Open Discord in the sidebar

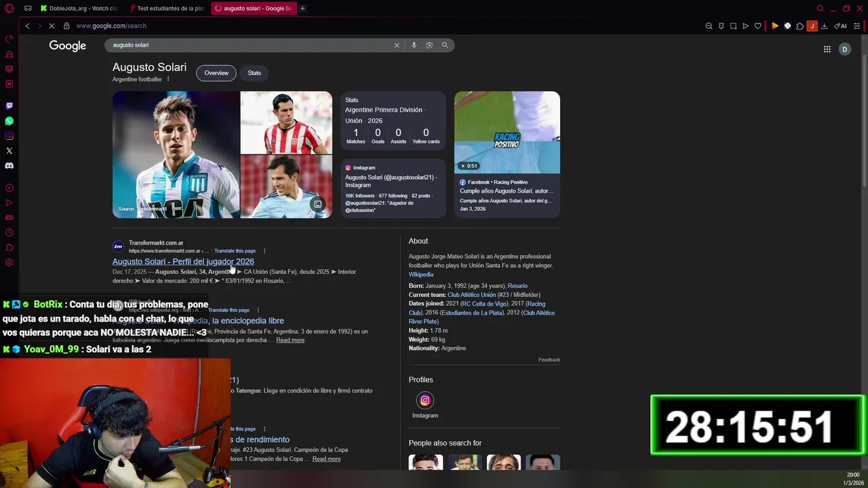pos(9,165)
